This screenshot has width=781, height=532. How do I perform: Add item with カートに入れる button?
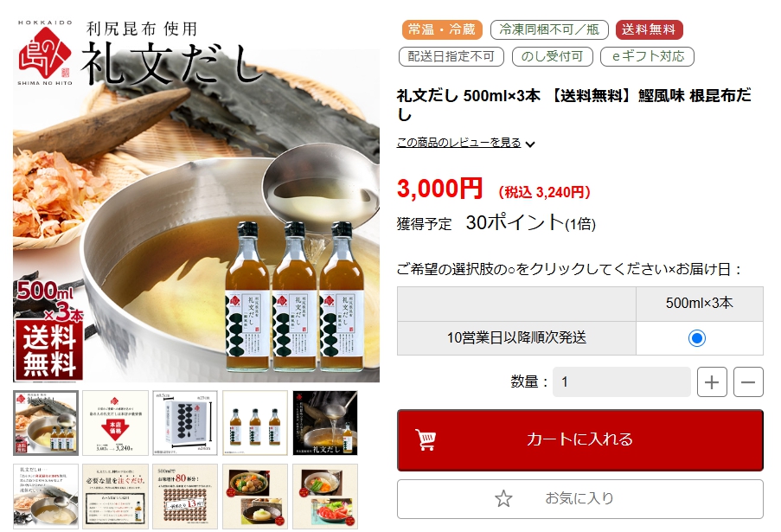(580, 439)
